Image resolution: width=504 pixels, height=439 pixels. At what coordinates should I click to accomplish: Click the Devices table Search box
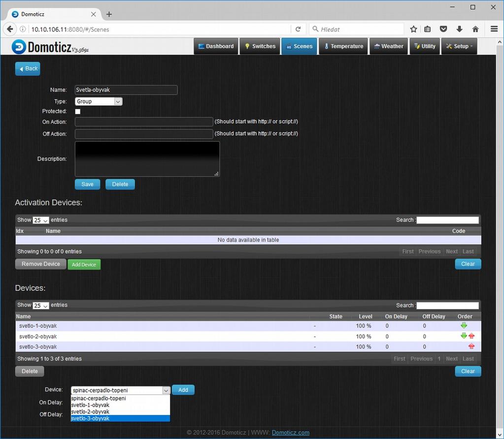(447, 306)
